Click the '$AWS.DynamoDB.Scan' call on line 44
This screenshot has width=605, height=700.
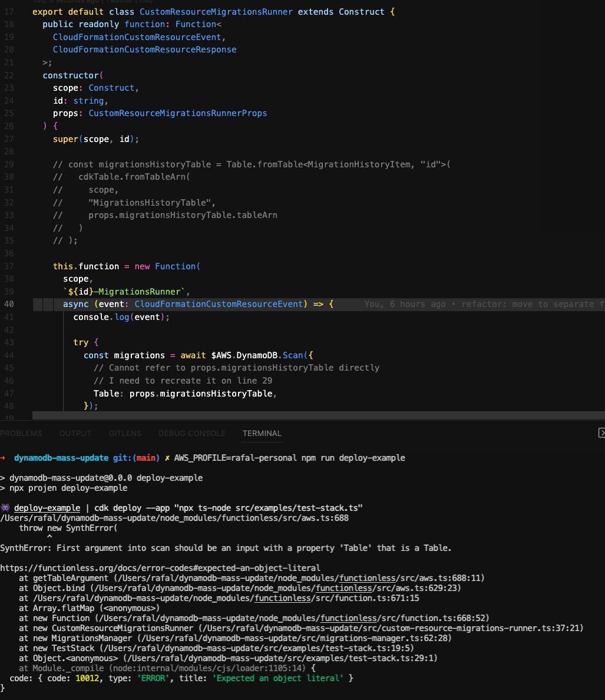(257, 355)
